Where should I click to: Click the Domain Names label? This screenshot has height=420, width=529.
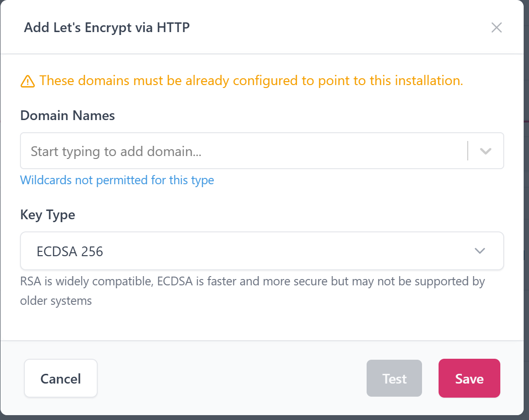pos(68,116)
